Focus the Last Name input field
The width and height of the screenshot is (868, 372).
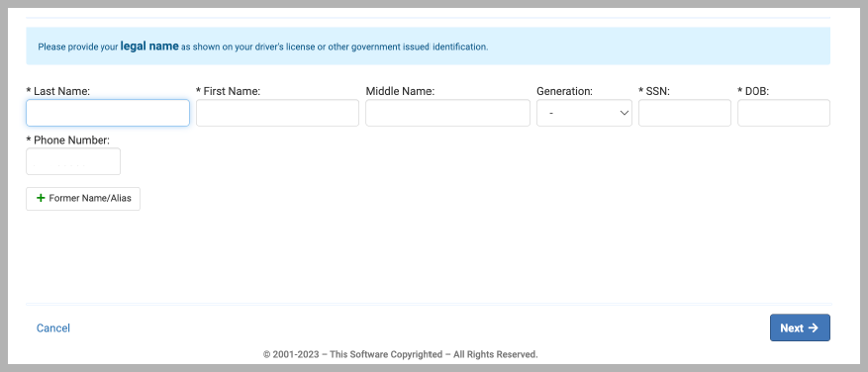point(108,113)
